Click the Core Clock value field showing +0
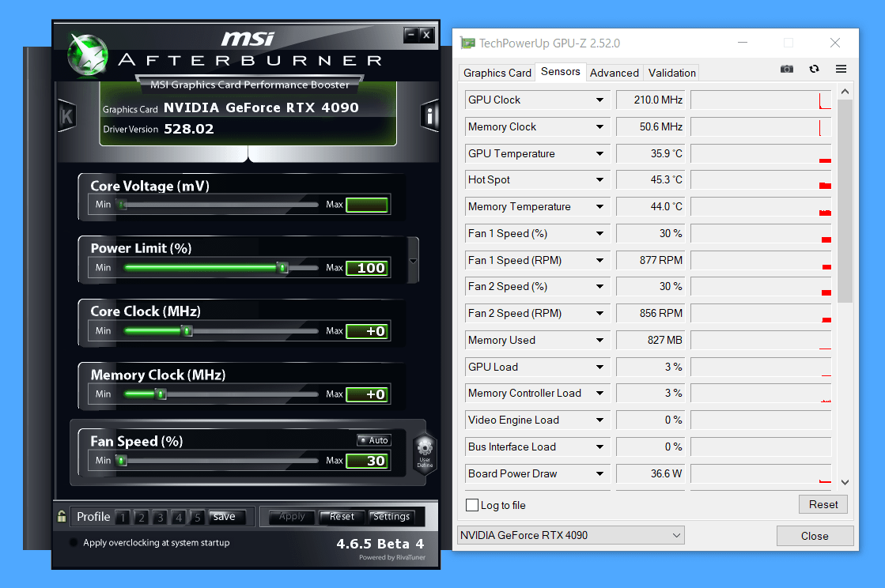Screen dimensions: 885x588 [x=367, y=331]
